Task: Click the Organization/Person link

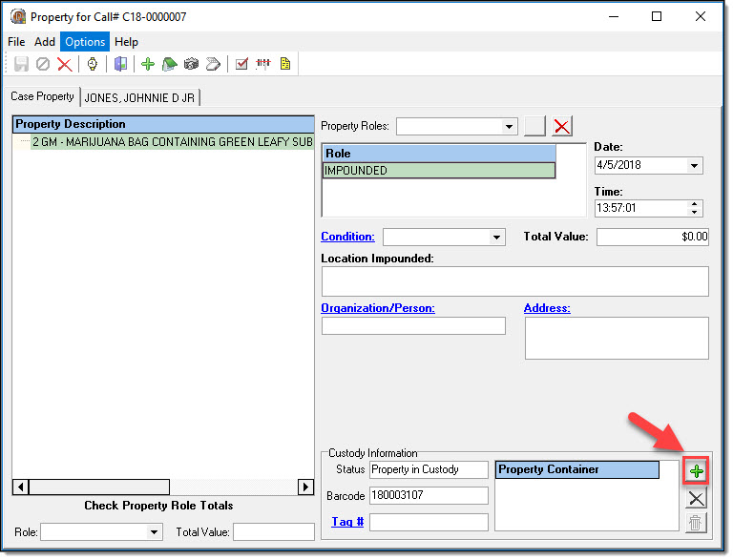Action: [x=378, y=308]
